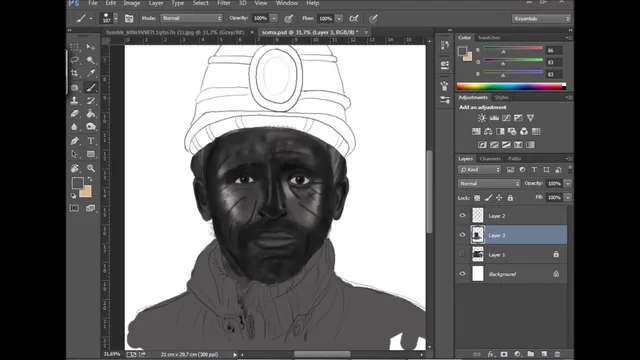
Task: Hide the Background layer
Action: 462,273
